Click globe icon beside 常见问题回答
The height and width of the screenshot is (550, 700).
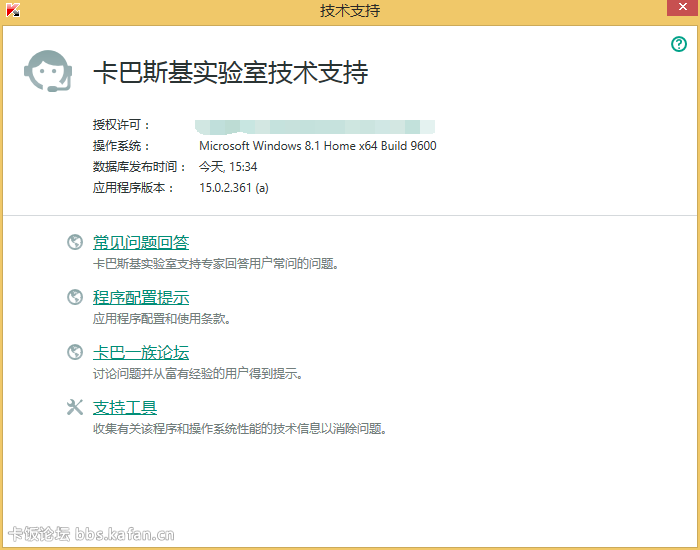click(75, 242)
